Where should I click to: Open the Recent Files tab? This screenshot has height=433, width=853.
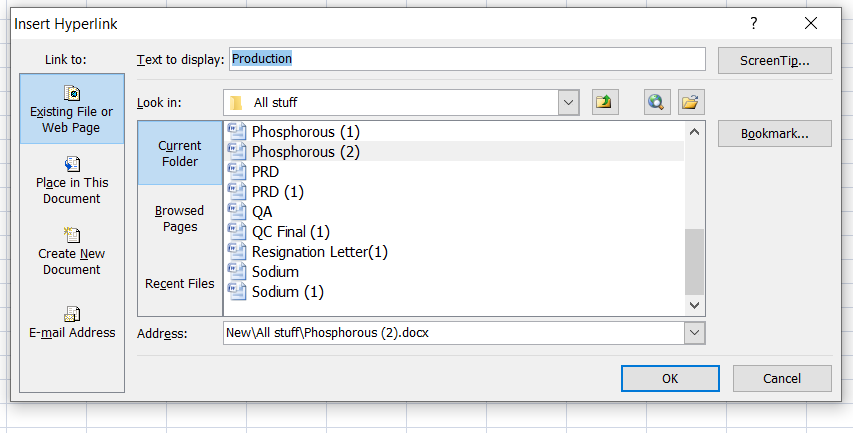(180, 283)
